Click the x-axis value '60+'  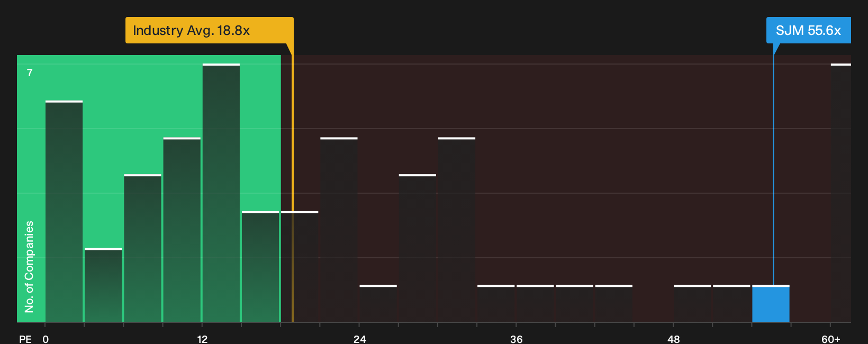pyautogui.click(x=830, y=339)
